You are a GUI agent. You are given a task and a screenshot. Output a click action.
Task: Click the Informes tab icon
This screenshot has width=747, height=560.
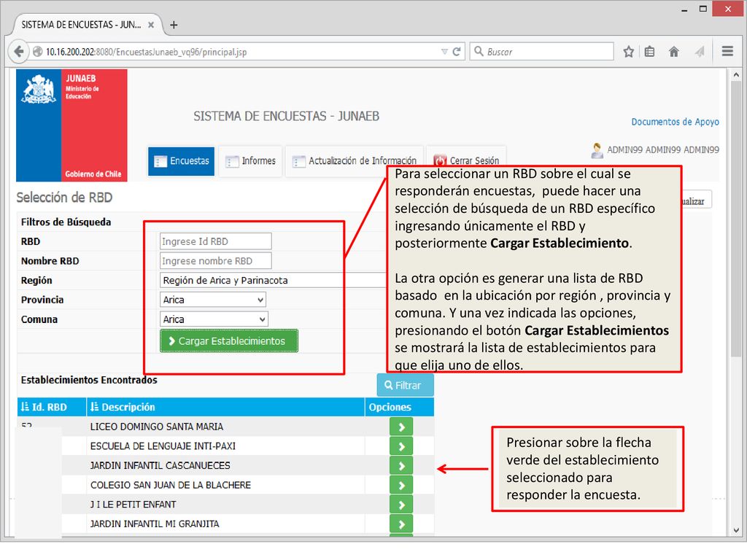232,162
